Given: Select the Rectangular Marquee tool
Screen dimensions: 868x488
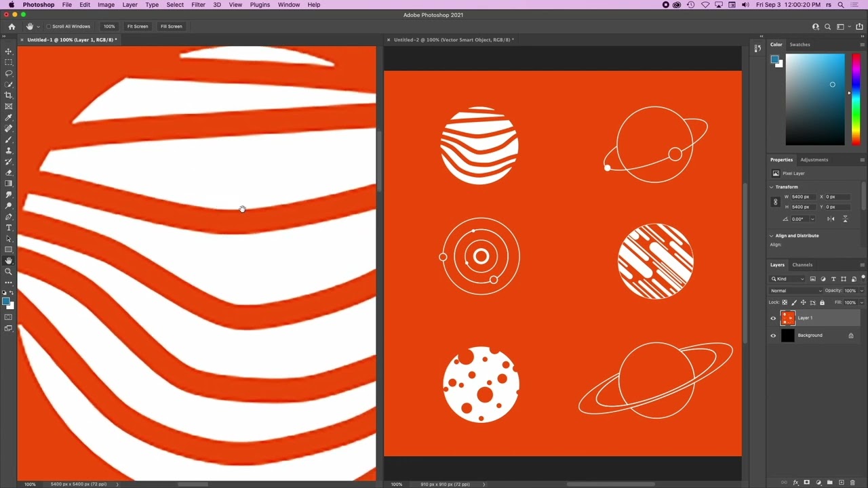Looking at the screenshot, I should pyautogui.click(x=9, y=62).
